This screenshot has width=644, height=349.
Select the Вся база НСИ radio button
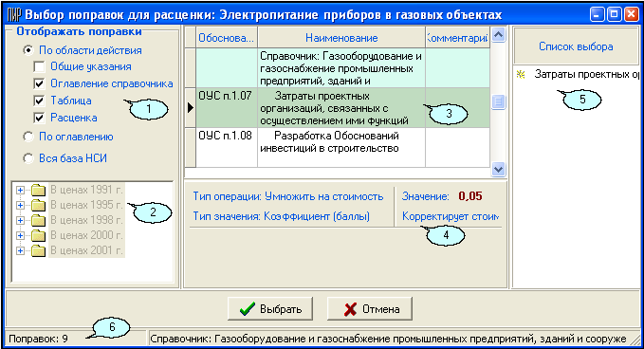click(28, 158)
